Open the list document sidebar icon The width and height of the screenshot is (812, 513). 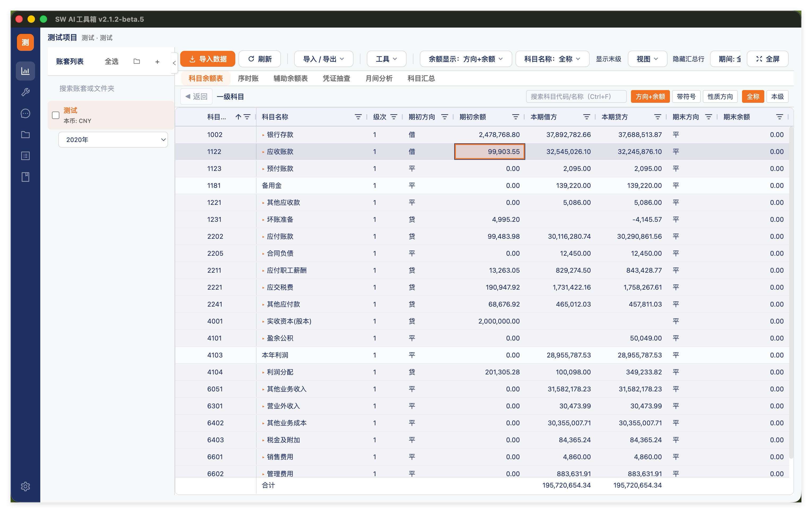tap(25, 156)
